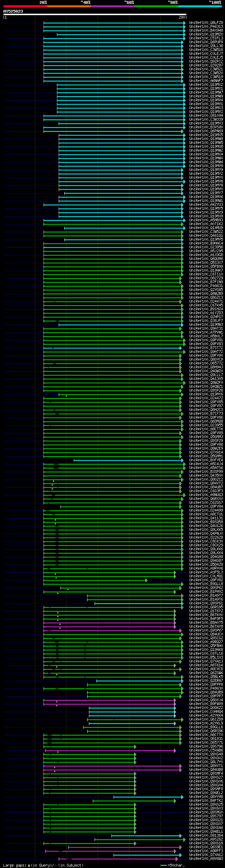
Task: Click the UniRef100_O65772 label
Action: click(x=206, y=363)
